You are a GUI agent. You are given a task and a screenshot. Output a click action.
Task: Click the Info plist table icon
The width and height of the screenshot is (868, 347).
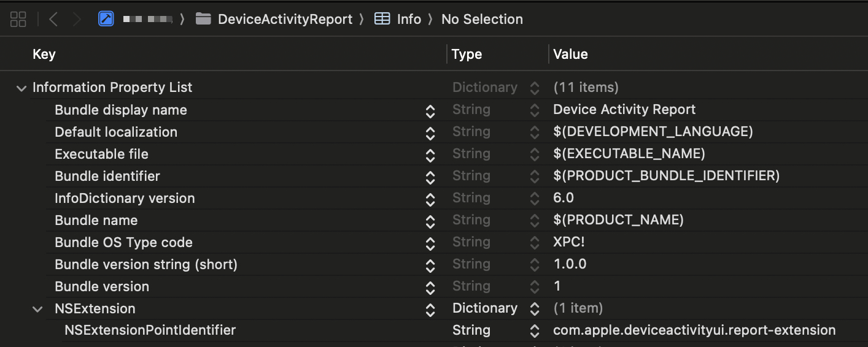[x=382, y=19]
